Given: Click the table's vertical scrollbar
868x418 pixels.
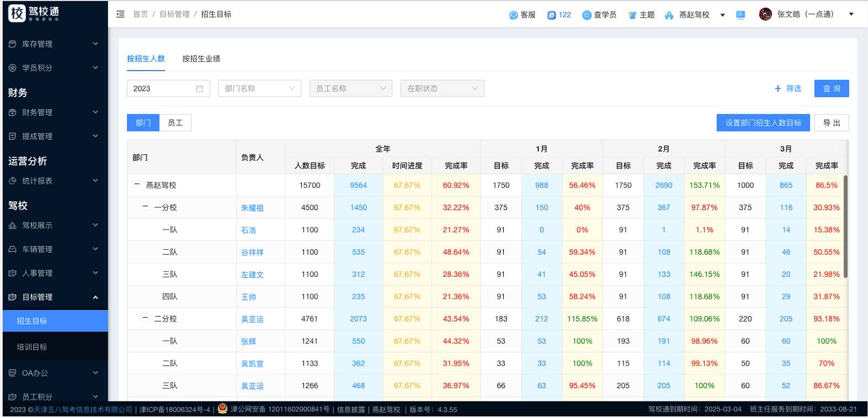Looking at the screenshot, I should 845,226.
